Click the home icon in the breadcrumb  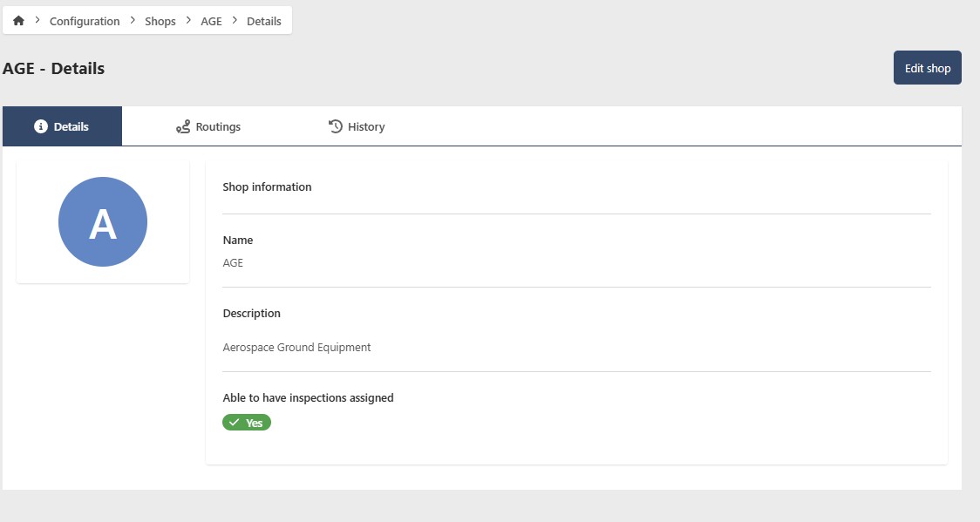[x=18, y=19]
